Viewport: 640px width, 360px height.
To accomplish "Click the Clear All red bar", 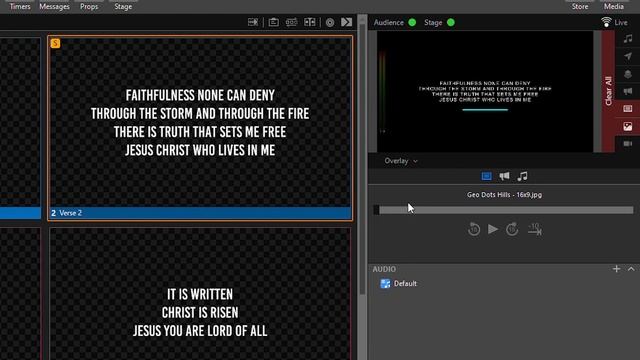I will click(608, 91).
